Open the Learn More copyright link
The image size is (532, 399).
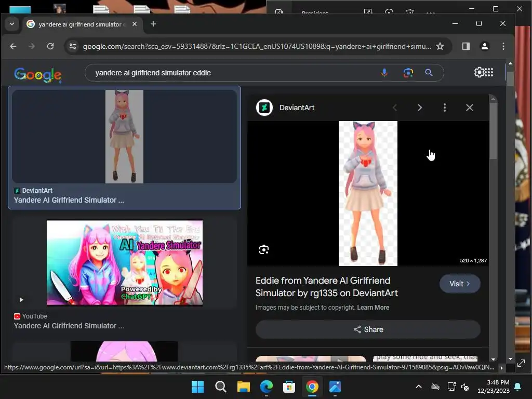373,308
